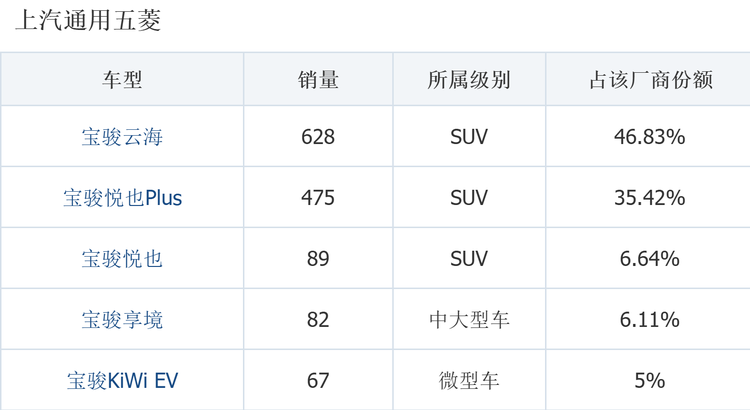The width and height of the screenshot is (750, 410).
Task: Open the 宝骏KiWi EV model link
Action: click(122, 381)
